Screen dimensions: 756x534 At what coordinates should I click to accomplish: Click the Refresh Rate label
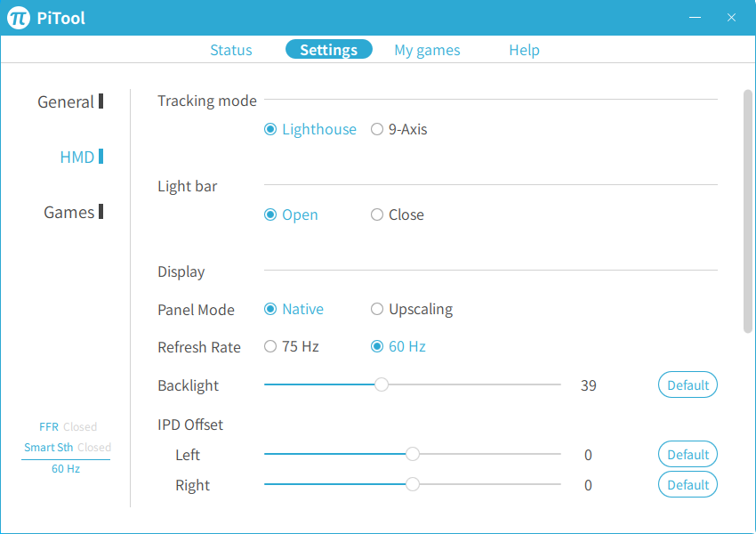[198, 347]
